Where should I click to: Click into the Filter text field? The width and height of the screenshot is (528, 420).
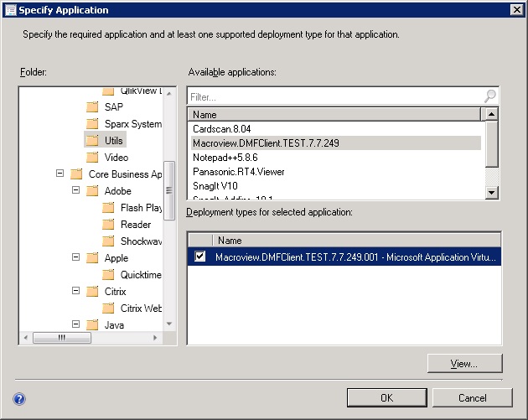[334, 96]
